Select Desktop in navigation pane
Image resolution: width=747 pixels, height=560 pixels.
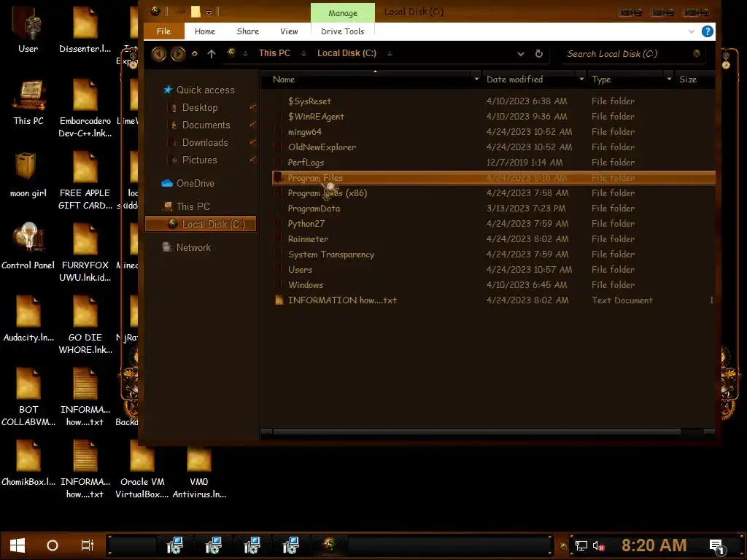tap(200, 108)
